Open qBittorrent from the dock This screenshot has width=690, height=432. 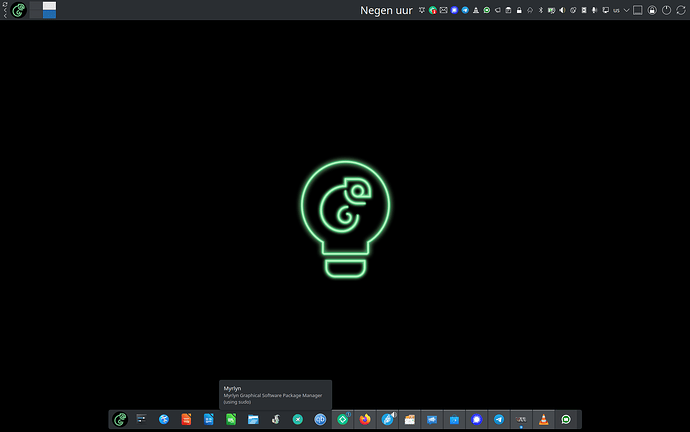(320, 420)
